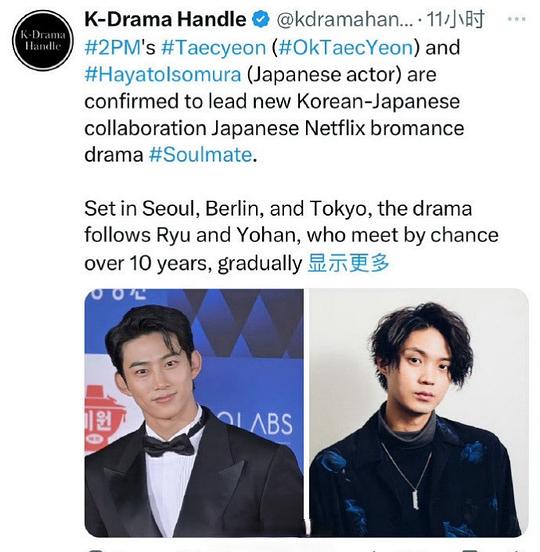Click the tweet text about Korean-Japanese collaboration
Screen dimensions: 540x552
(x=274, y=101)
